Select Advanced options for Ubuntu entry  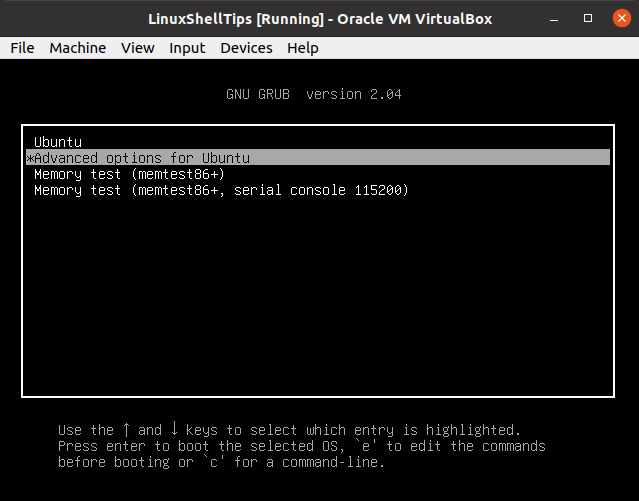tap(318, 157)
